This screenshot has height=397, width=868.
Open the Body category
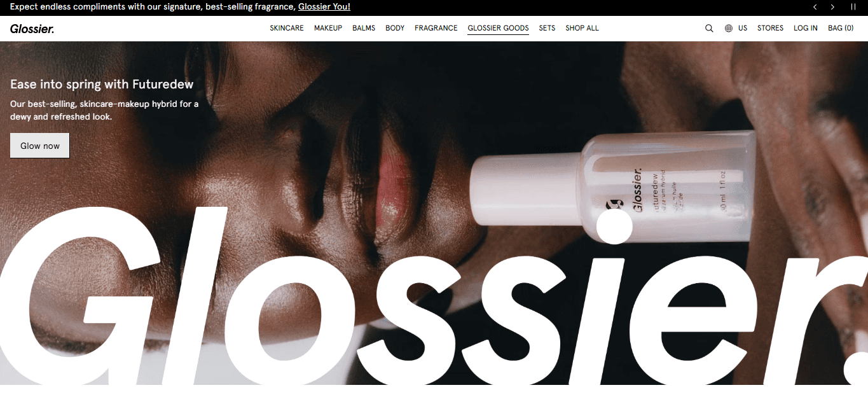(x=395, y=28)
